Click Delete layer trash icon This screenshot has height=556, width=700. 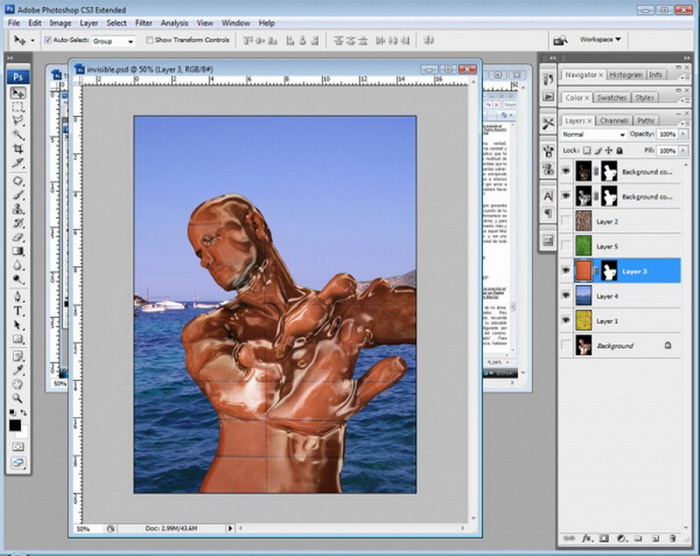[x=673, y=538]
